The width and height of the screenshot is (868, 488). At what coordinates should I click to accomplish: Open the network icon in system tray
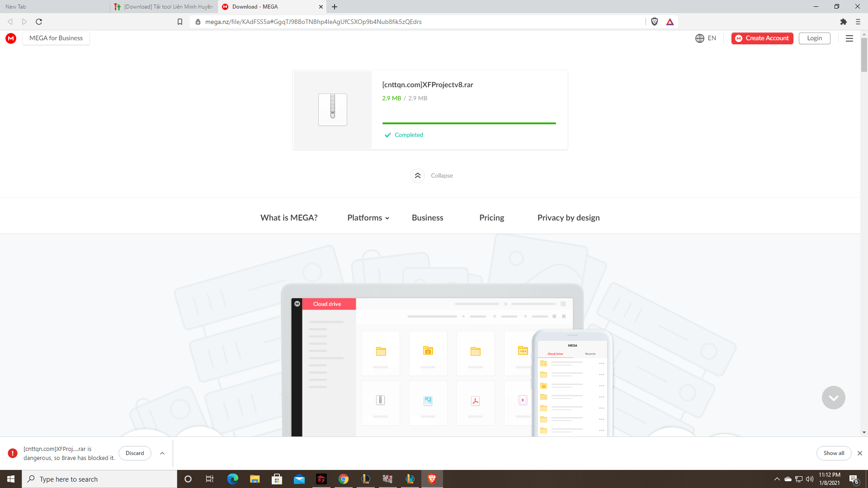[799, 479]
